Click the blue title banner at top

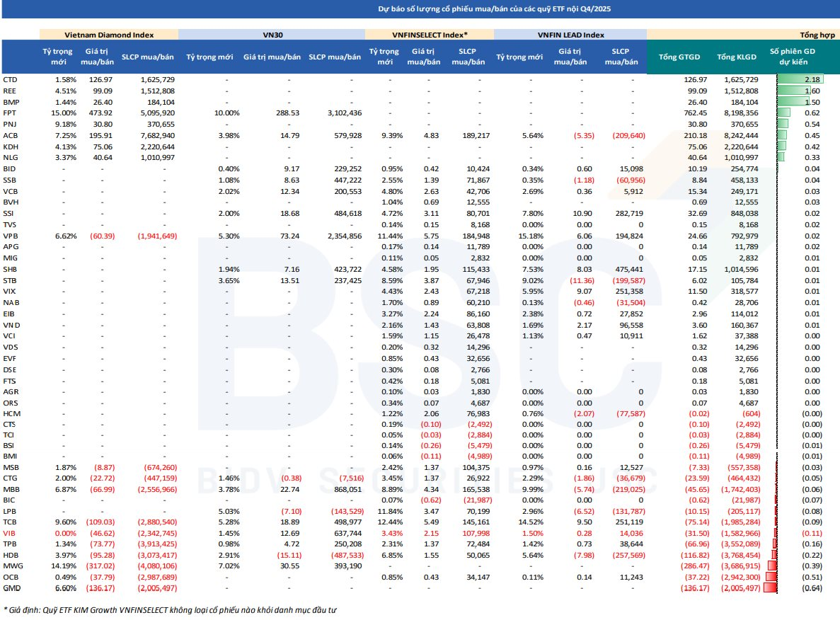pos(420,10)
